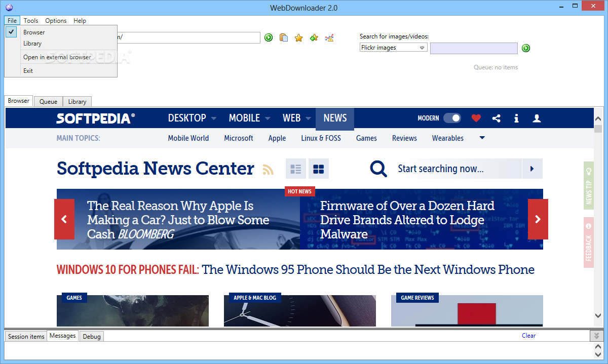This screenshot has height=364, width=608.
Task: Click the Start searching now field
Action: pyautogui.click(x=456, y=169)
